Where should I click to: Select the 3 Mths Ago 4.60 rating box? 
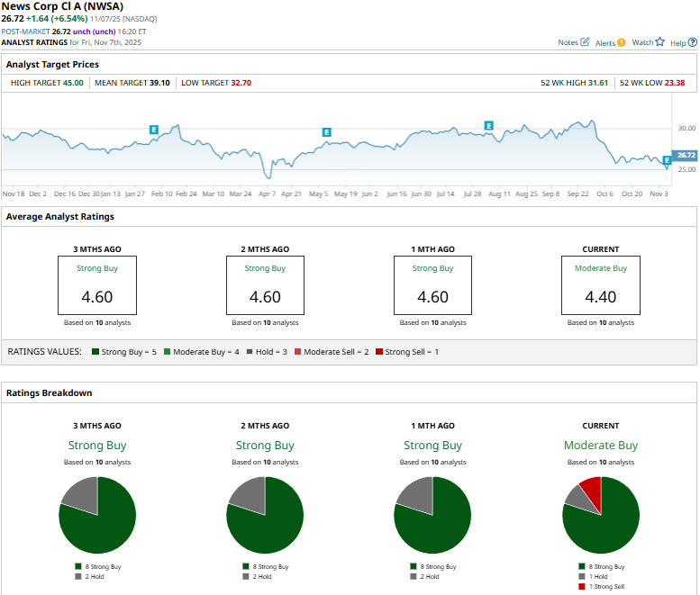pos(97,285)
